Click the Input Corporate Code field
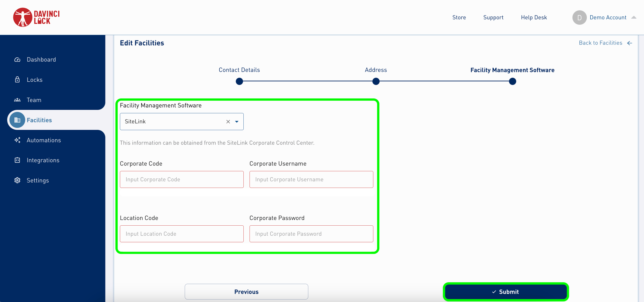 point(182,179)
